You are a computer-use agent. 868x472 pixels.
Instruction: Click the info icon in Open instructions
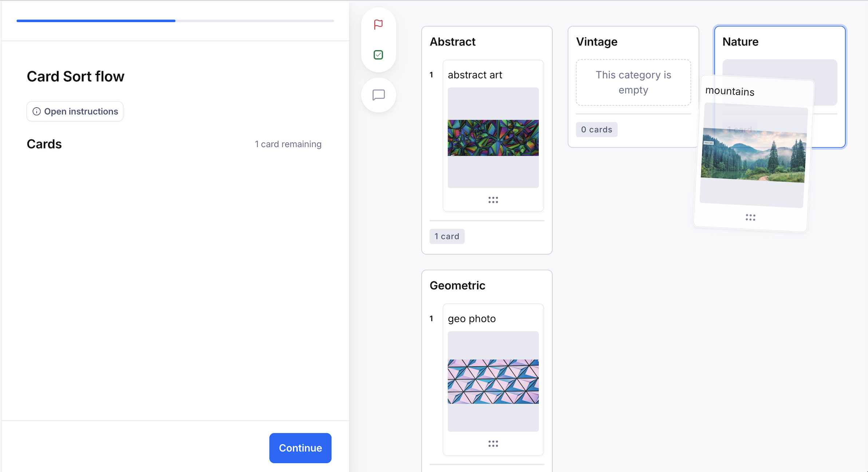pyautogui.click(x=36, y=111)
